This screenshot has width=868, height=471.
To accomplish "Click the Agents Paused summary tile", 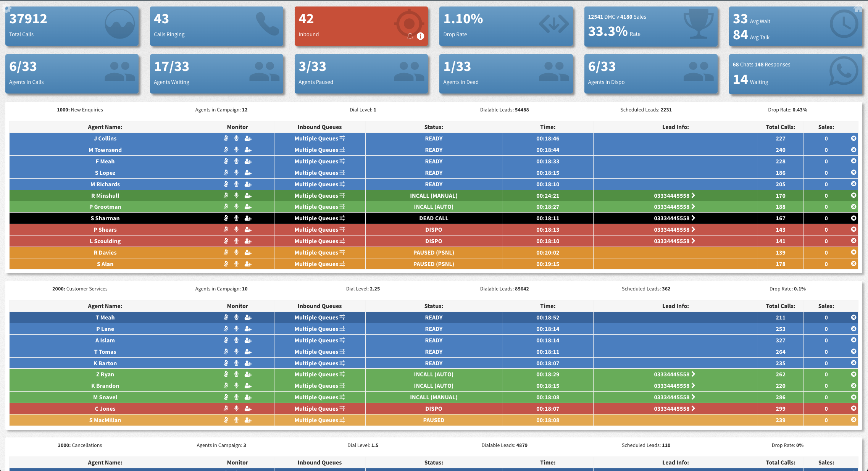I will (361, 73).
